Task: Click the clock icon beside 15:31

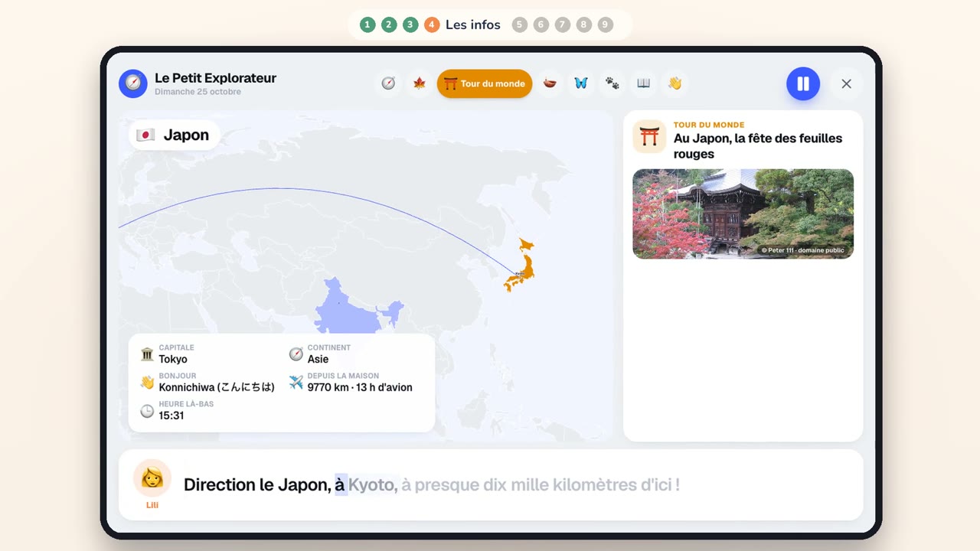Action: pyautogui.click(x=147, y=411)
